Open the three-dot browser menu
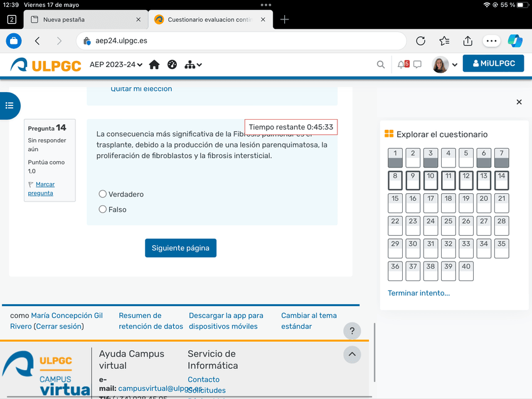 coord(491,41)
